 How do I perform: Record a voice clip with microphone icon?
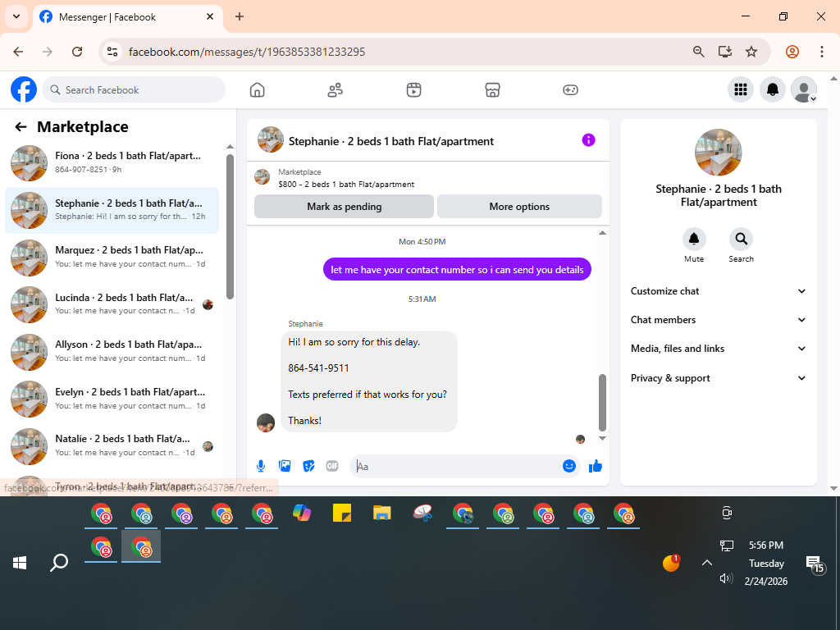point(261,466)
